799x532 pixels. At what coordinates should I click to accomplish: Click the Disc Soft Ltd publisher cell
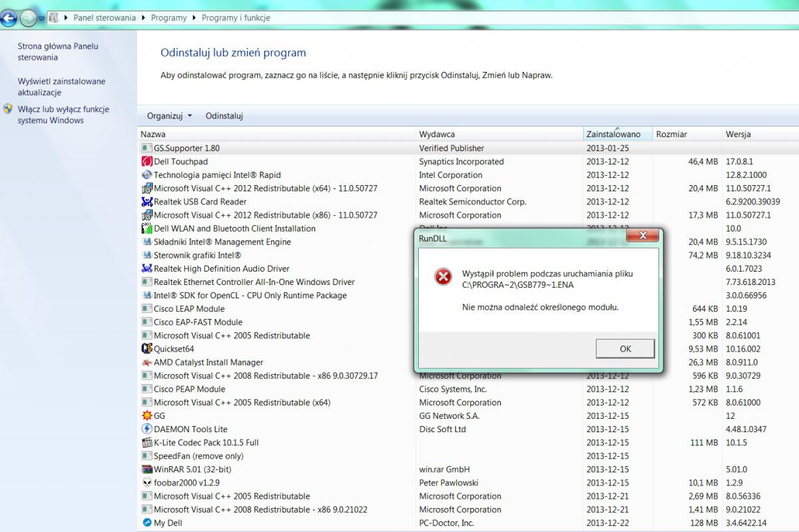(x=442, y=429)
